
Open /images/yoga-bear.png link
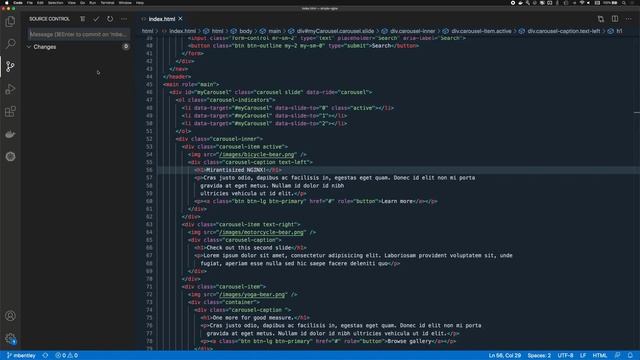252,294
